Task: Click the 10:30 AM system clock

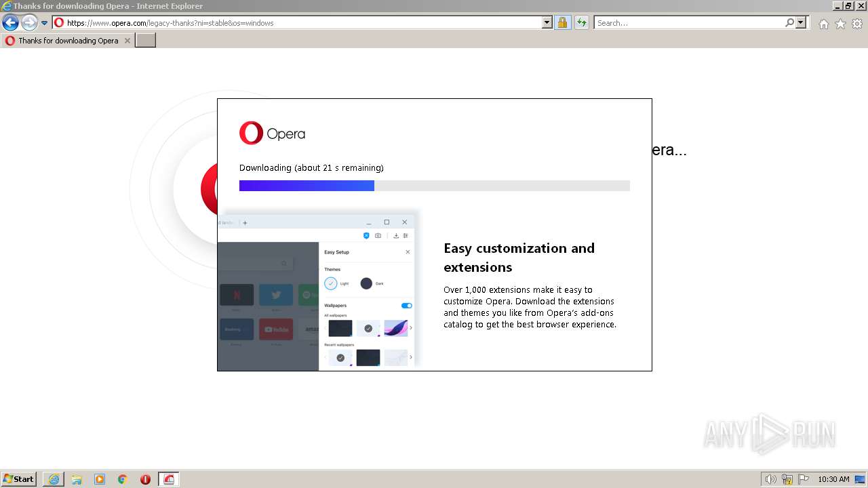Action: [833, 479]
